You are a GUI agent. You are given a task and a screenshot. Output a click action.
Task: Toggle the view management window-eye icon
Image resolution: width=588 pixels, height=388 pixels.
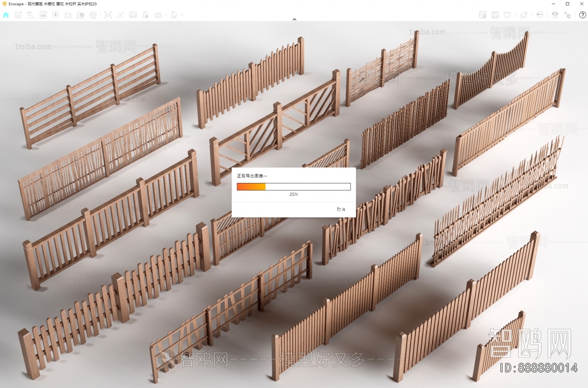43,15
